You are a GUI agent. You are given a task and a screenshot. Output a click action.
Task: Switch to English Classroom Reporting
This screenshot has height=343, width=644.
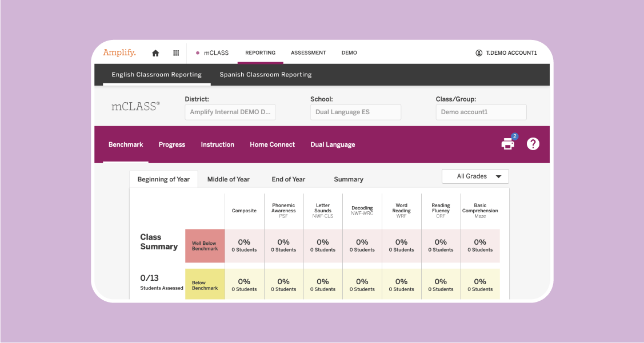[x=157, y=75]
